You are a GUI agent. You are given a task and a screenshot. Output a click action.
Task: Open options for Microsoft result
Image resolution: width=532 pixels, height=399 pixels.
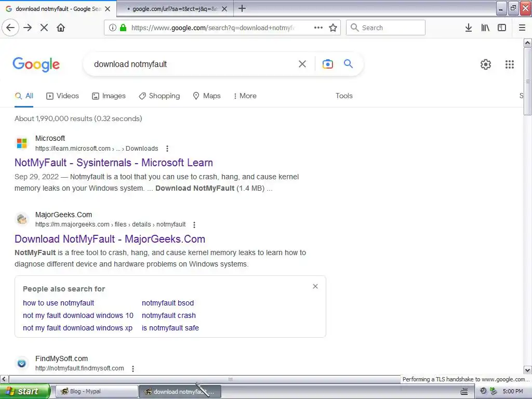pyautogui.click(x=167, y=149)
